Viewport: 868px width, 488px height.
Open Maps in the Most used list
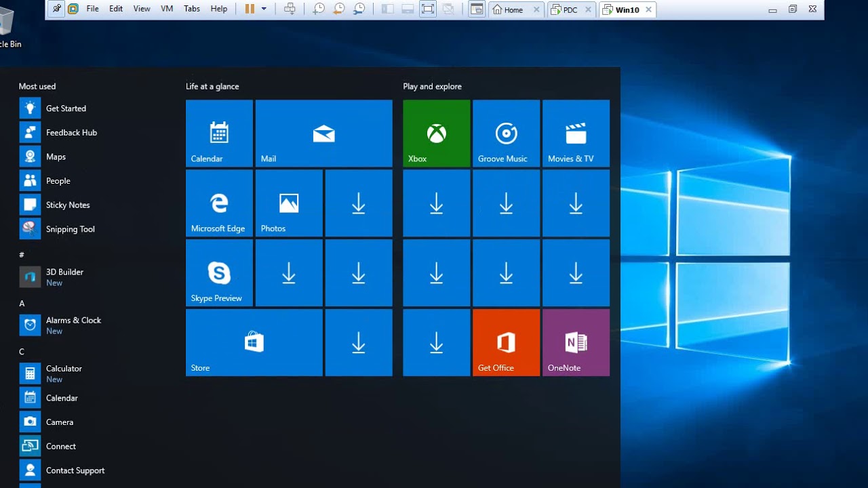[x=43, y=157]
